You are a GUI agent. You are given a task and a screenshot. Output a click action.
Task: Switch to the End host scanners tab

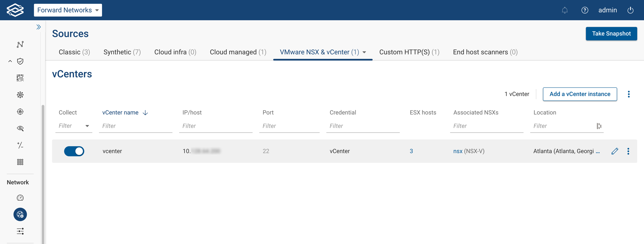[x=485, y=52]
